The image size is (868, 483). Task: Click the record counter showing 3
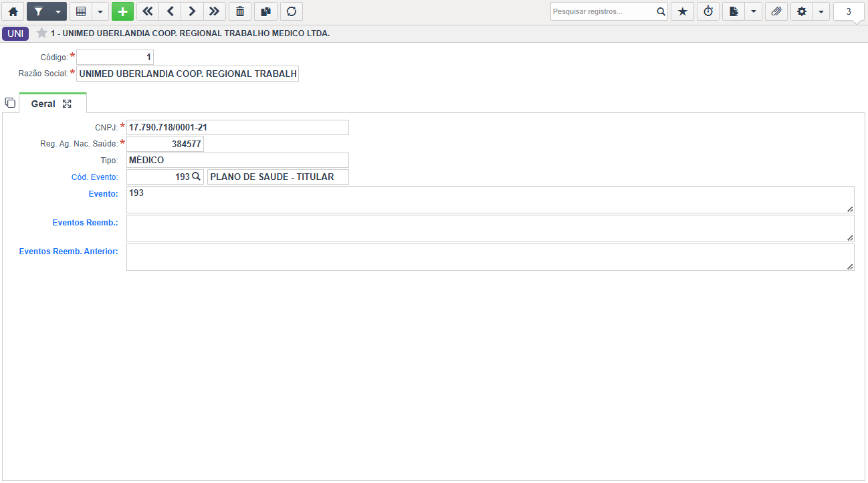pos(849,11)
